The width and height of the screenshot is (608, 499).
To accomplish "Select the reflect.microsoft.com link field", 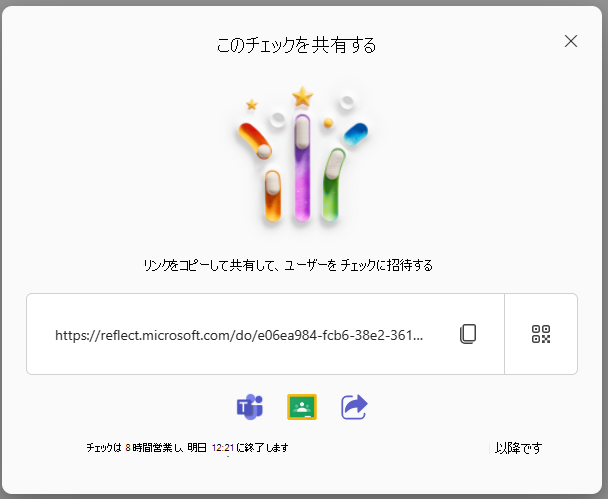I will click(x=265, y=334).
